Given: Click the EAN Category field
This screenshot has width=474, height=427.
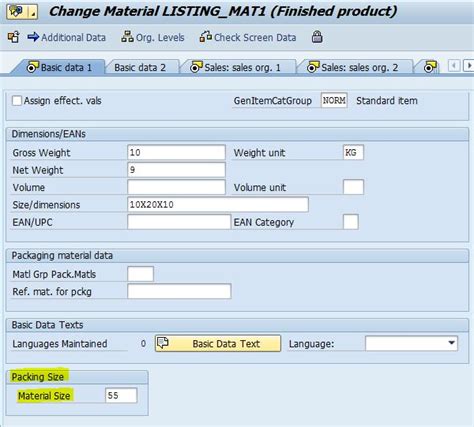Looking at the screenshot, I should [351, 222].
